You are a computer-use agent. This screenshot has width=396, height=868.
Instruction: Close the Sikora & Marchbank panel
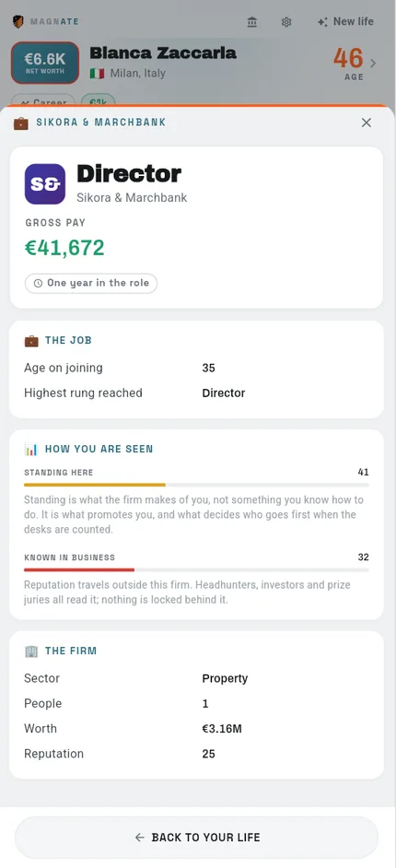[x=367, y=123]
